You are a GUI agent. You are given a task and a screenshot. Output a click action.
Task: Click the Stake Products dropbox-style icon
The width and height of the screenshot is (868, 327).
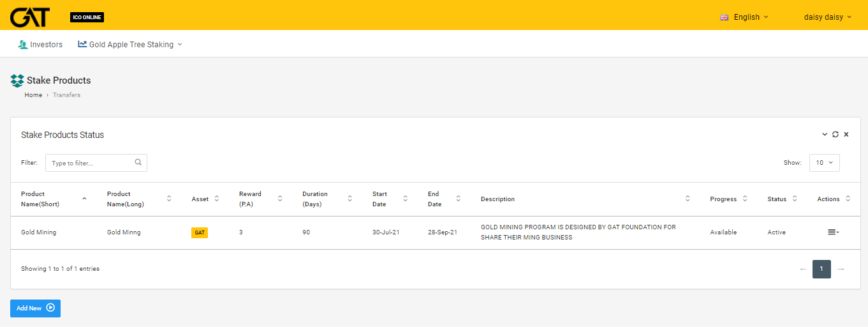17,80
